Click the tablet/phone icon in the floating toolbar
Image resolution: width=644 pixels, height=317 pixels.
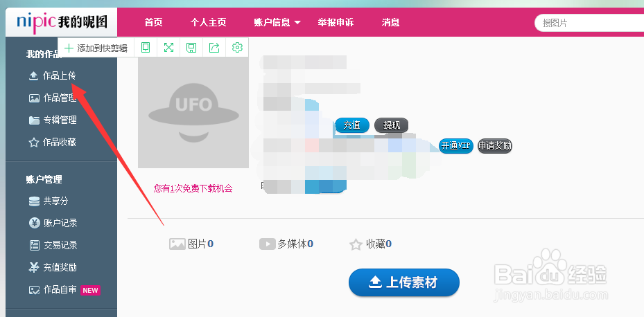pos(146,48)
